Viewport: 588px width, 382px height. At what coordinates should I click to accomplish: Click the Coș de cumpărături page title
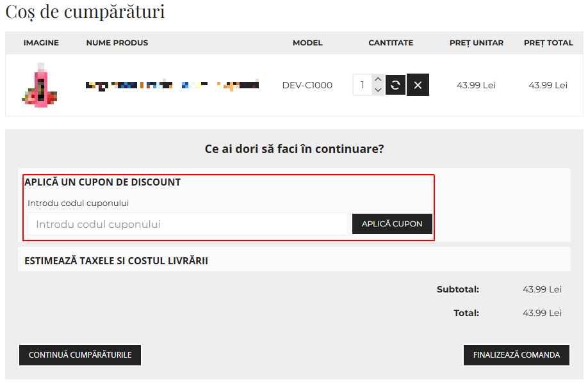(85, 12)
